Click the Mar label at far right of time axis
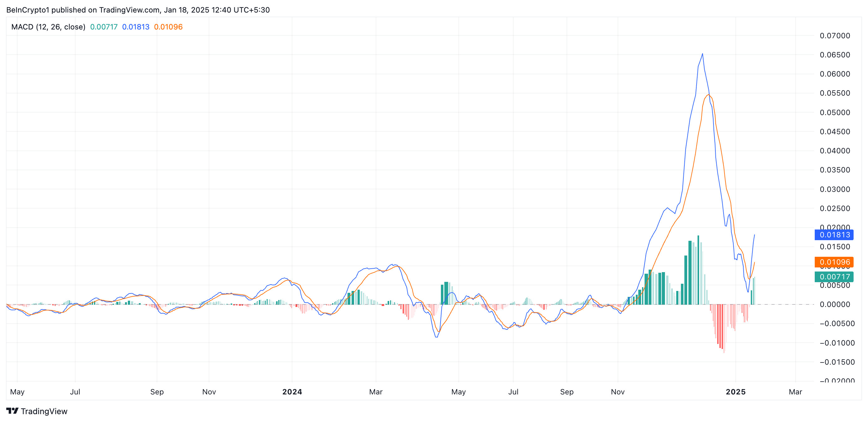Screen dimensions: 868x422 click(x=795, y=392)
